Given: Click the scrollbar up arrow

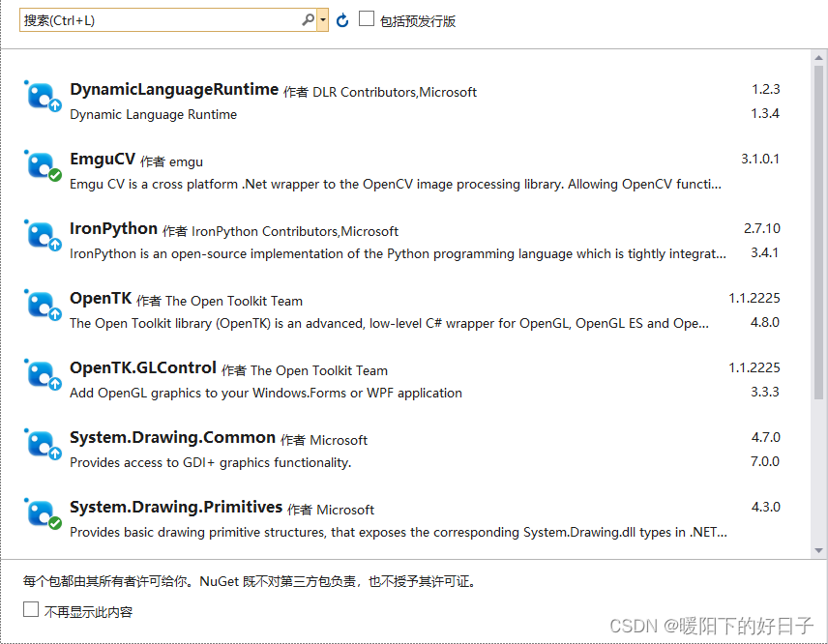Looking at the screenshot, I should tap(818, 57).
